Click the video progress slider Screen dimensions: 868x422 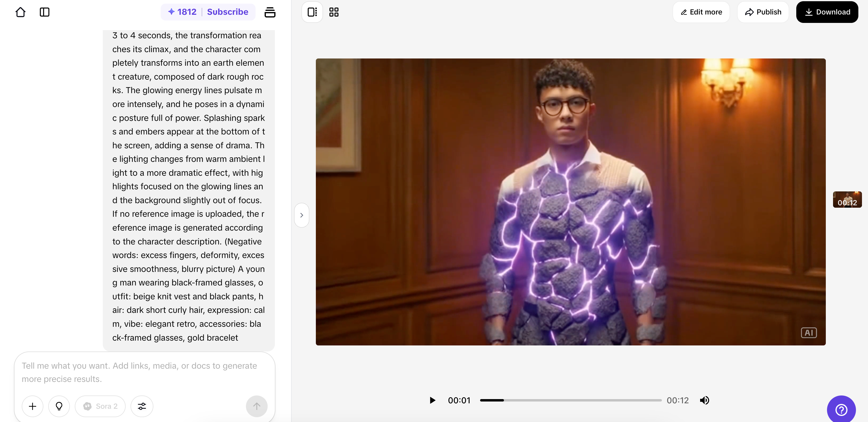click(571, 400)
